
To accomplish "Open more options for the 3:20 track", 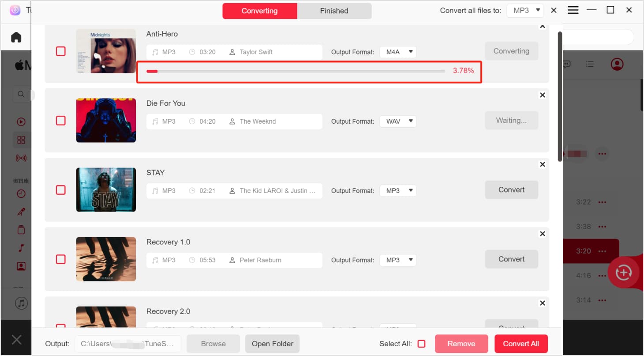I will click(602, 251).
